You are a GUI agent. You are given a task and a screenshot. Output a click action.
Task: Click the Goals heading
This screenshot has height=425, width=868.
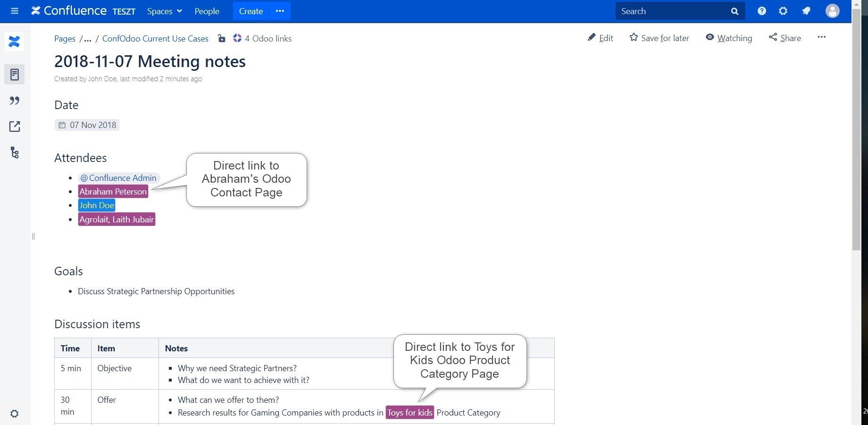[x=68, y=271]
